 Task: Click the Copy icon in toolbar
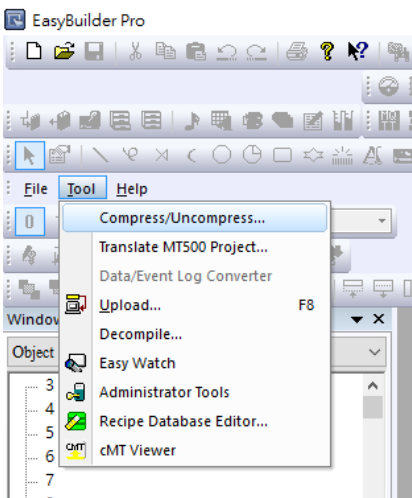tap(165, 51)
